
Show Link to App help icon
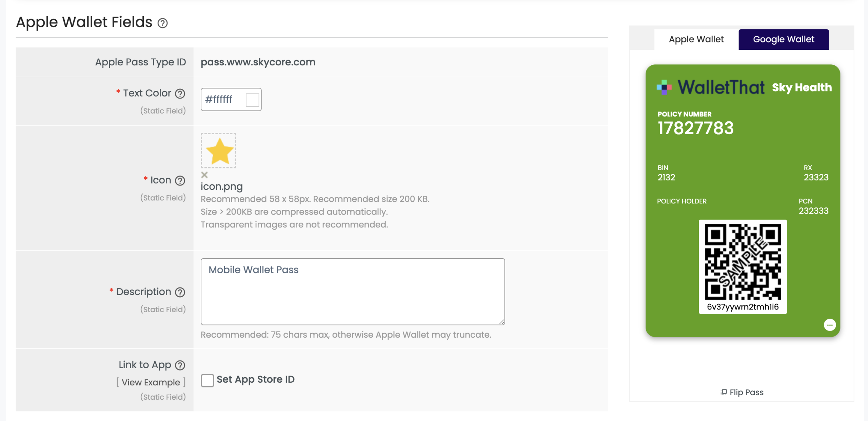[180, 365]
